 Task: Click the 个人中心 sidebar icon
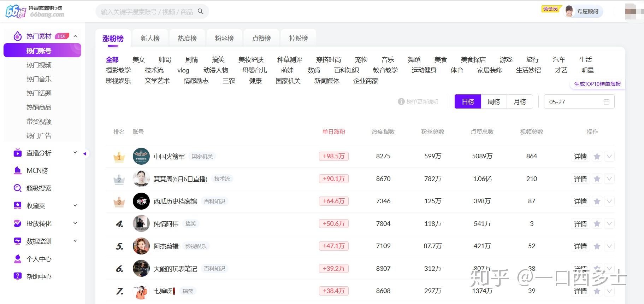[17, 259]
